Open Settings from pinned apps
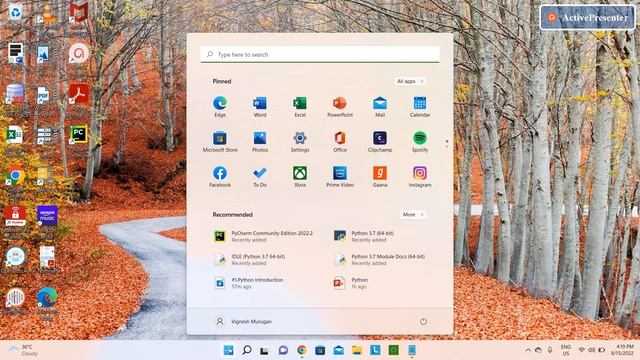This screenshot has height=360, width=640. (300, 142)
